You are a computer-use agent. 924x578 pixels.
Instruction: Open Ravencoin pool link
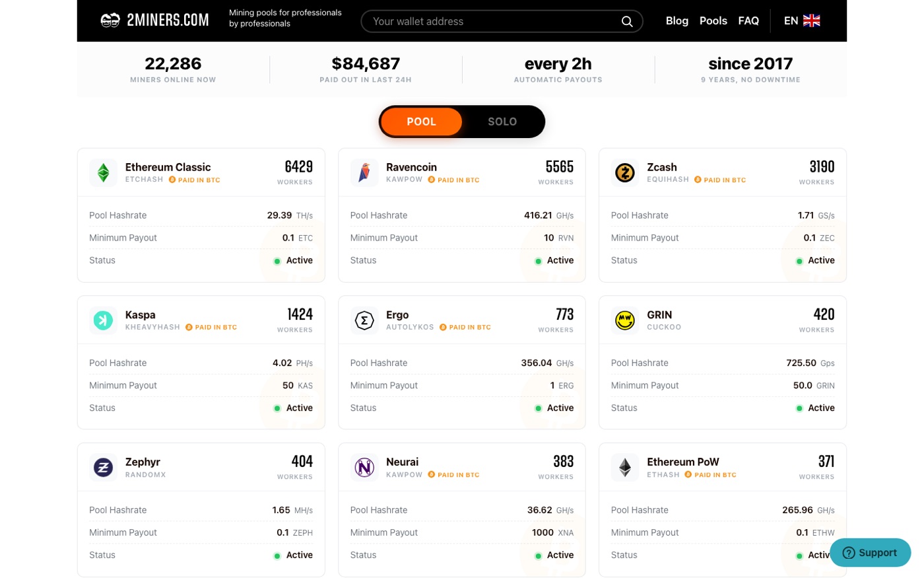click(x=411, y=167)
